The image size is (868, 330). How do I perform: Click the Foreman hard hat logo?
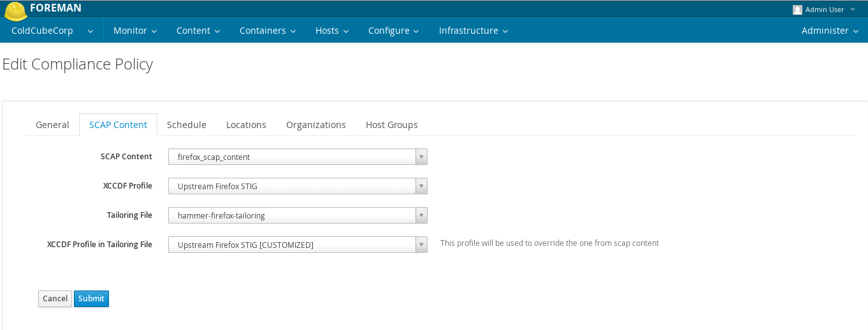point(15,10)
